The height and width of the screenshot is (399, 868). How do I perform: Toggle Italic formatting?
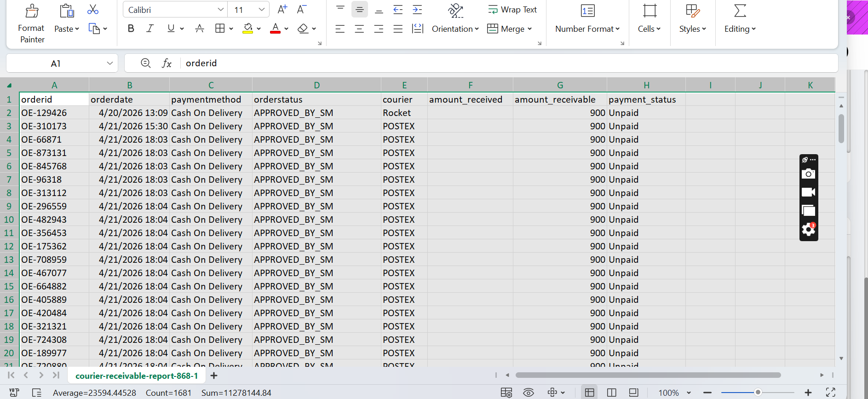150,29
